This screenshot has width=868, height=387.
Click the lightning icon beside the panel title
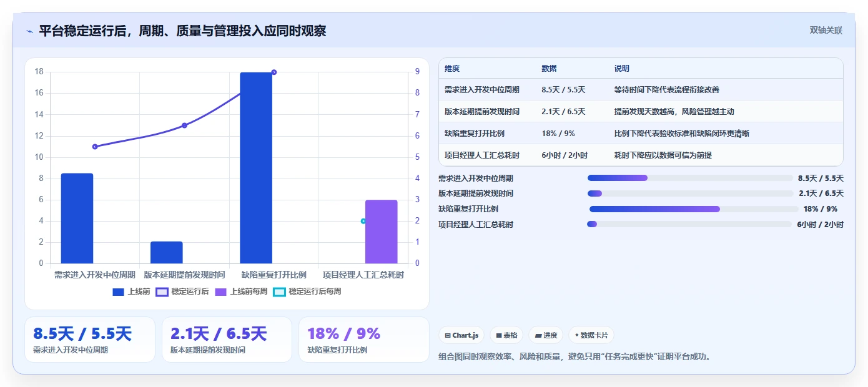tap(29, 31)
